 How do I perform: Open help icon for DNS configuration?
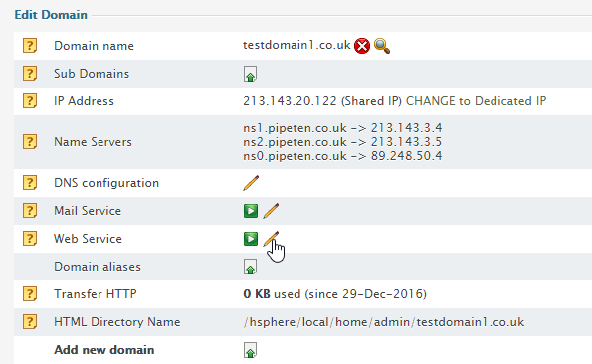tap(30, 183)
